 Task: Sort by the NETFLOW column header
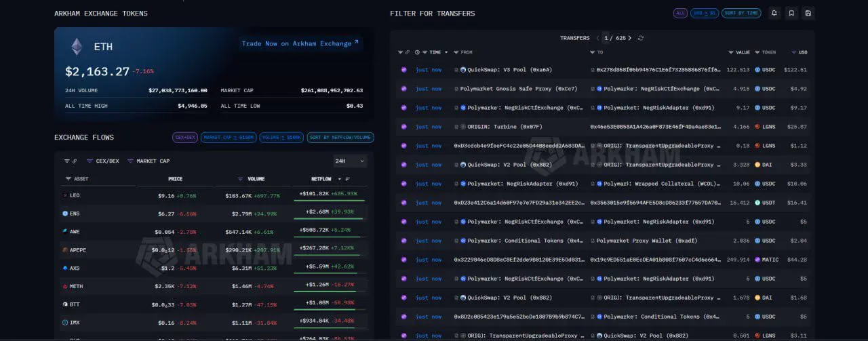tap(321, 179)
